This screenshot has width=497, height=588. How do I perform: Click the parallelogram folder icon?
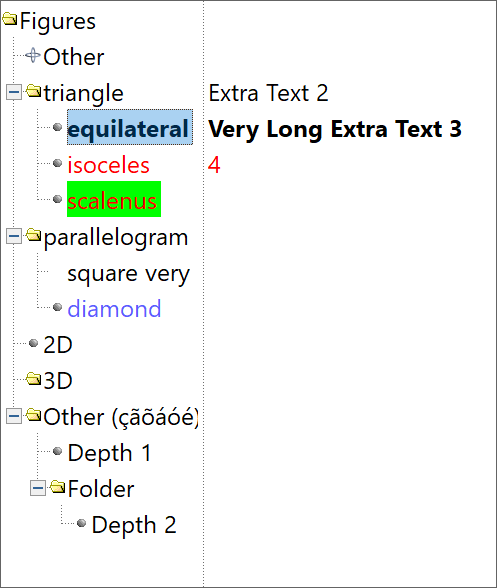pyautogui.click(x=33, y=235)
